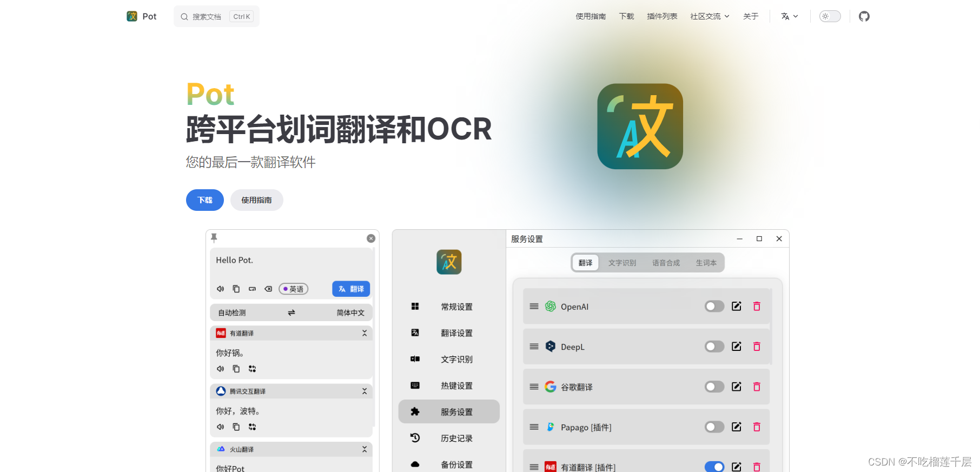Click the blue 下载 hero button
The width and height of the screenshot is (980, 472).
[x=205, y=200]
